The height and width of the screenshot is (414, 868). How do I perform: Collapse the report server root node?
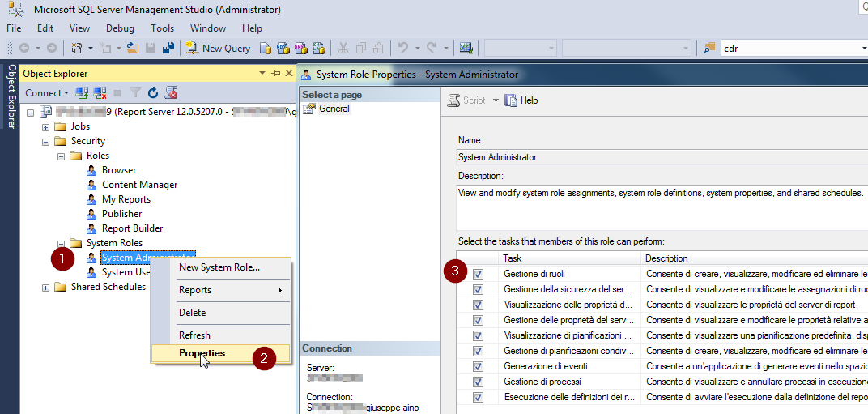tap(31, 113)
